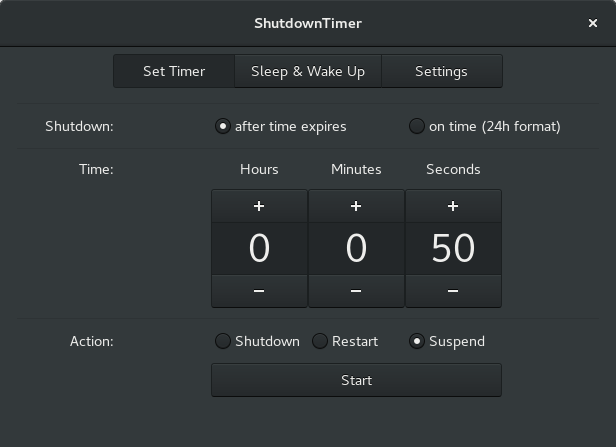
Task: Increase seconds with the plus button
Action: [x=453, y=206]
